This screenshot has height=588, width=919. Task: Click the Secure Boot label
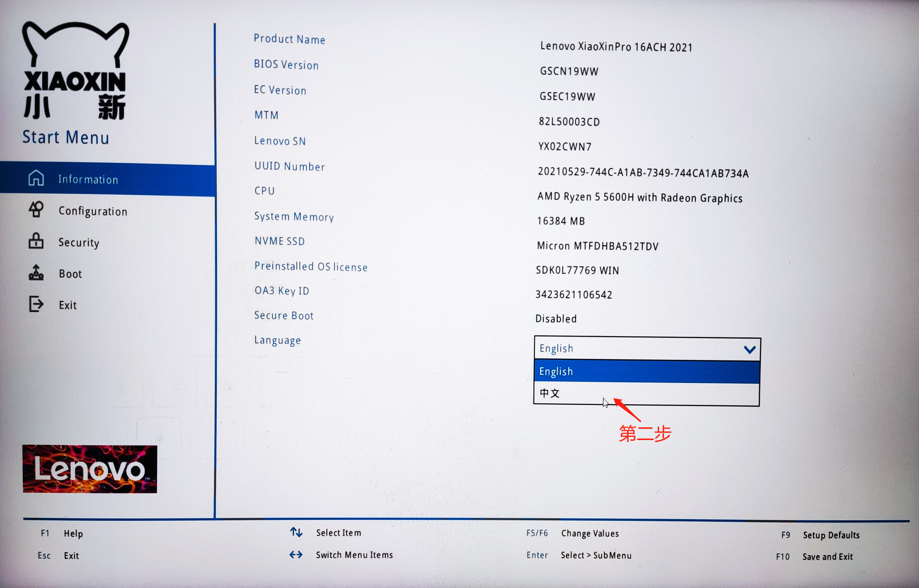(284, 315)
